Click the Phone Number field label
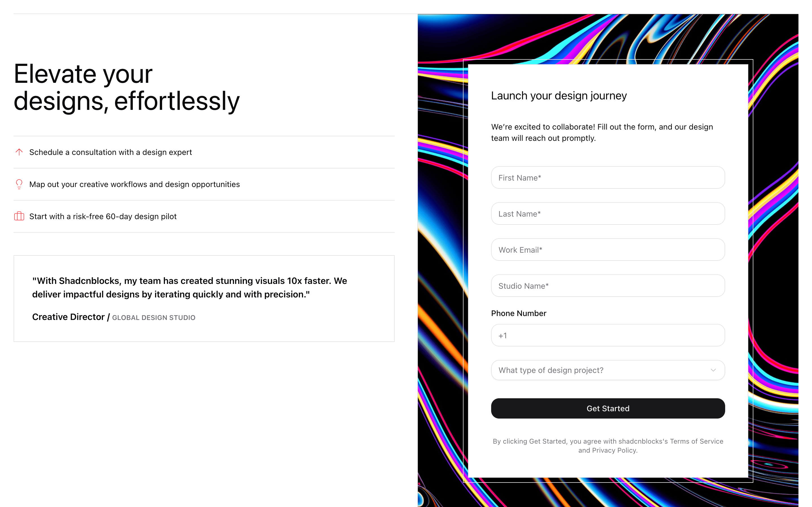Image resolution: width=812 pixels, height=507 pixels. coord(518,313)
